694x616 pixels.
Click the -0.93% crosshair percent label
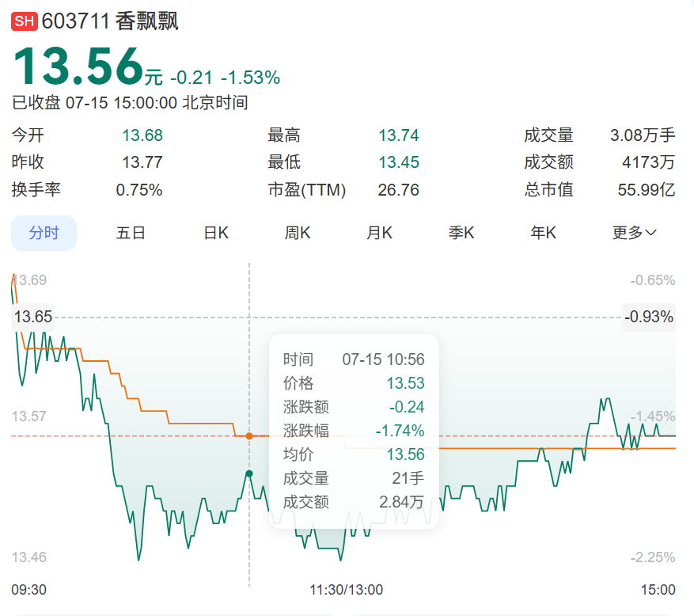649,317
